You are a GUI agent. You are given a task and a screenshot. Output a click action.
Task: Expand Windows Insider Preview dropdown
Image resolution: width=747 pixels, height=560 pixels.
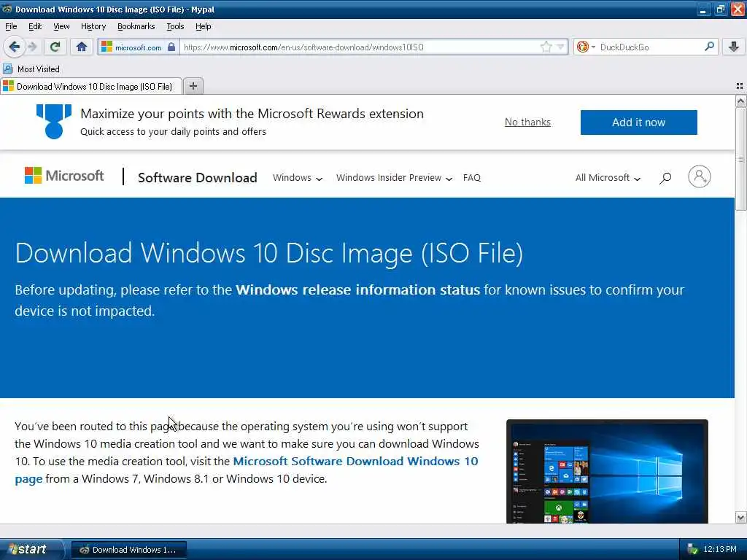(x=394, y=178)
